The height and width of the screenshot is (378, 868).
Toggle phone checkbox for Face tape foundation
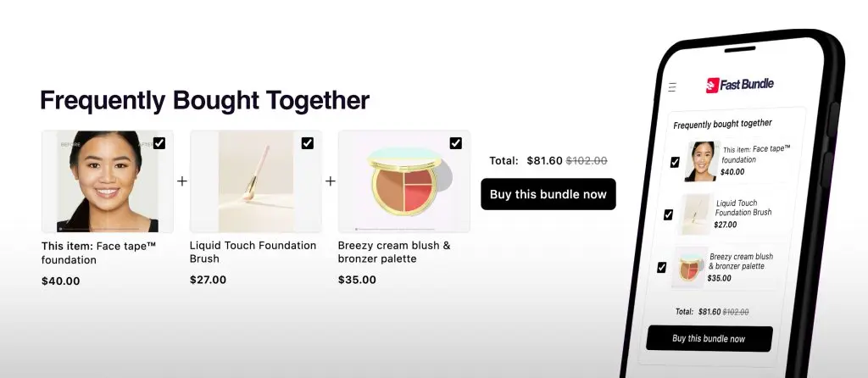click(675, 162)
